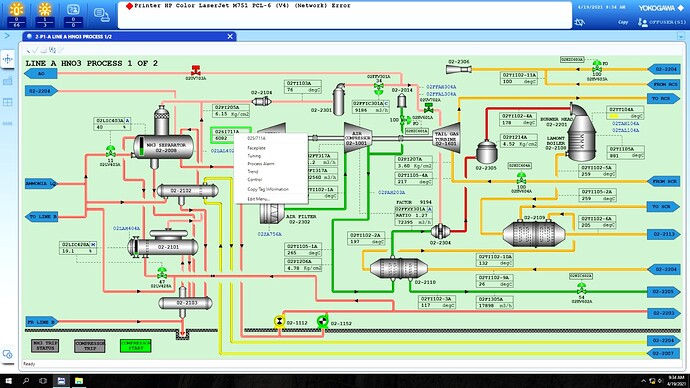The width and height of the screenshot is (690, 388).
Task: Open the system alarm icon showing 1/3
Action: (x=45, y=14)
